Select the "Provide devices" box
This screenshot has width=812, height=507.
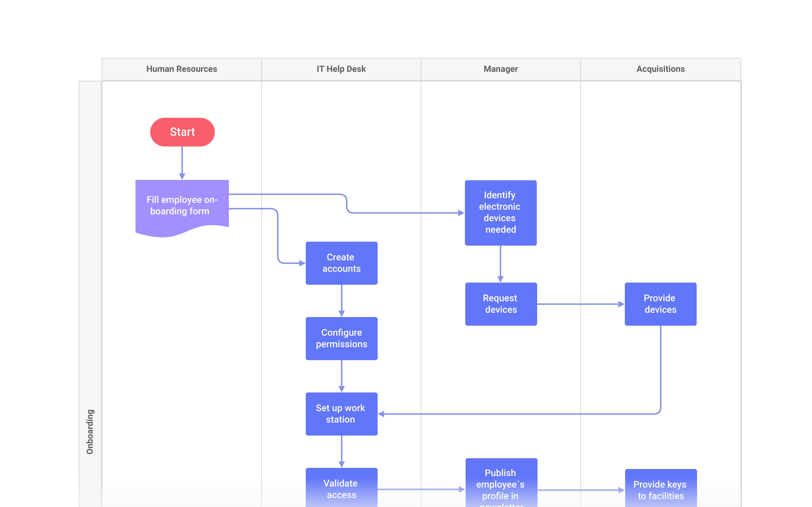click(x=660, y=304)
